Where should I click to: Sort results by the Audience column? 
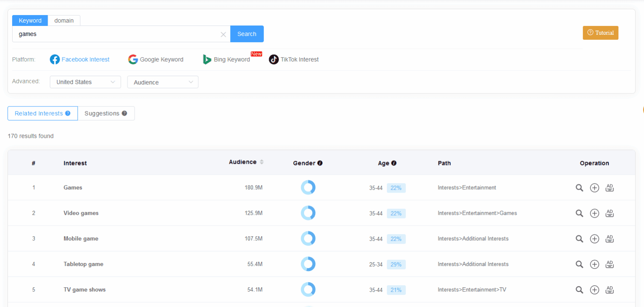(x=262, y=162)
